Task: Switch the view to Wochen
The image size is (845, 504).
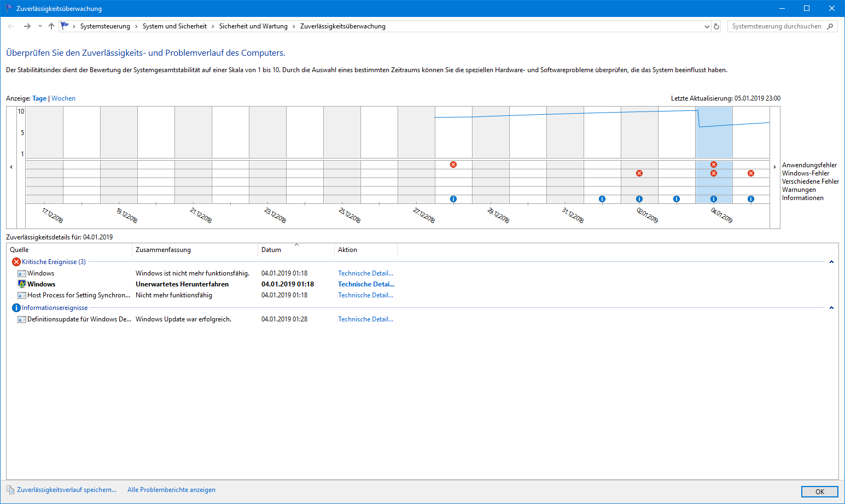Action: click(63, 98)
